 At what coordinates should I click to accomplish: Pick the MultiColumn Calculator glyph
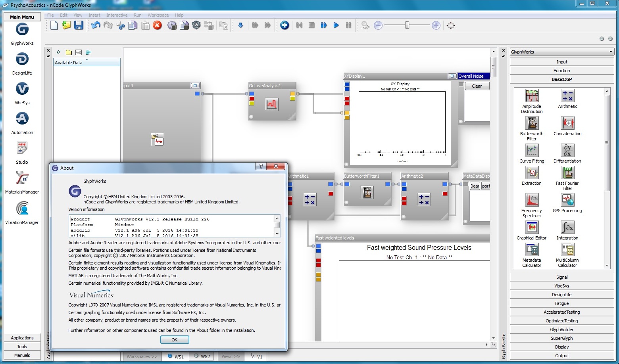pos(567,255)
